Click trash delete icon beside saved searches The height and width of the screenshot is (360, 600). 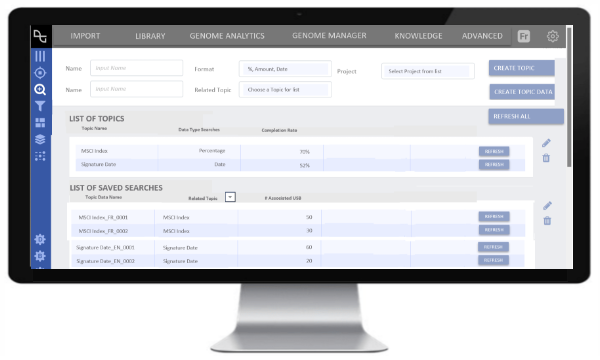point(547,221)
